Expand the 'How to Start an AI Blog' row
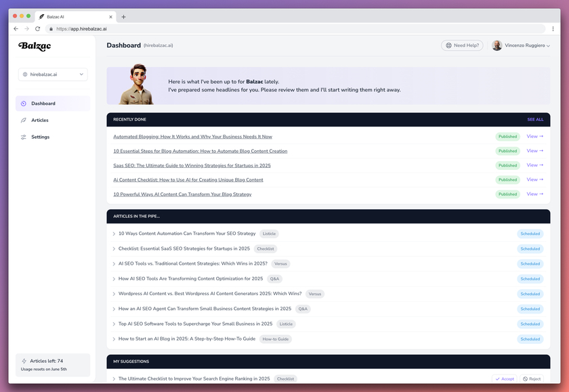Screen dimensions: 569x392 point(114,339)
